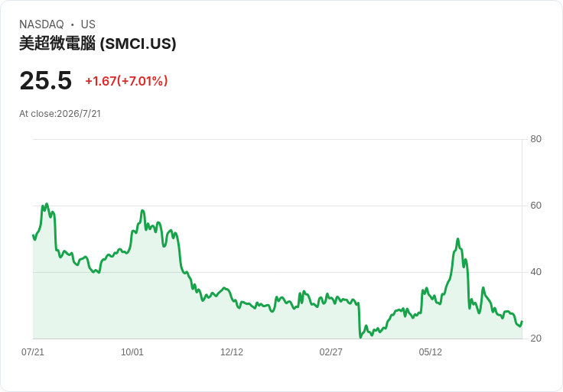Click the chart's first peak near 60
The height and width of the screenshot is (392, 563).
coord(47,204)
